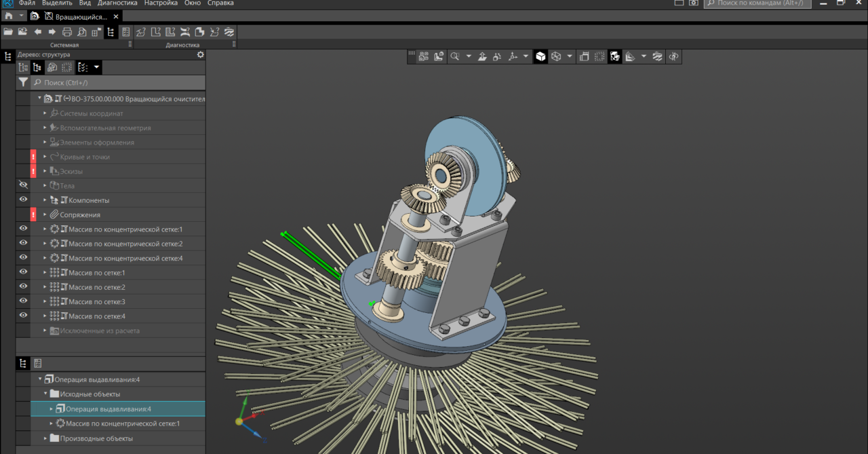This screenshot has height=454, width=868.
Task: Show the hidden Тела item via eye icon
Action: point(23,185)
